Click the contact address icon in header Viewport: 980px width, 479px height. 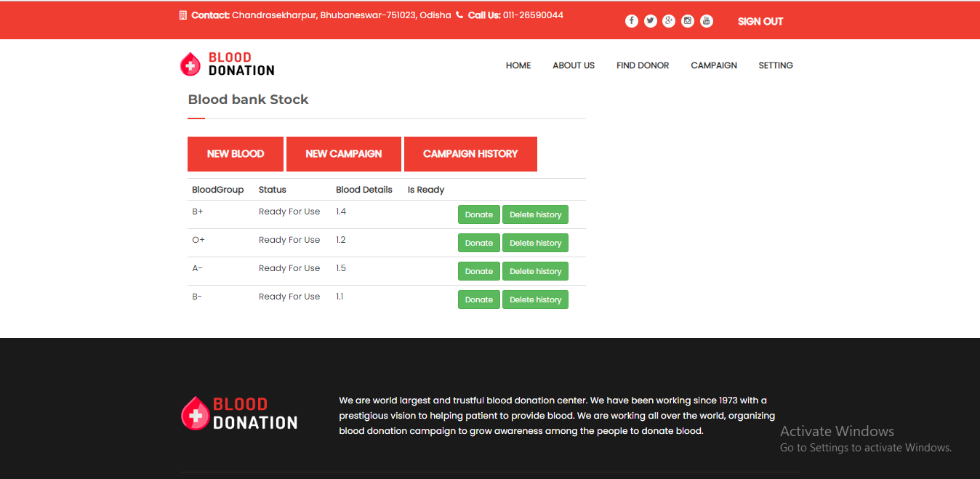(x=182, y=14)
